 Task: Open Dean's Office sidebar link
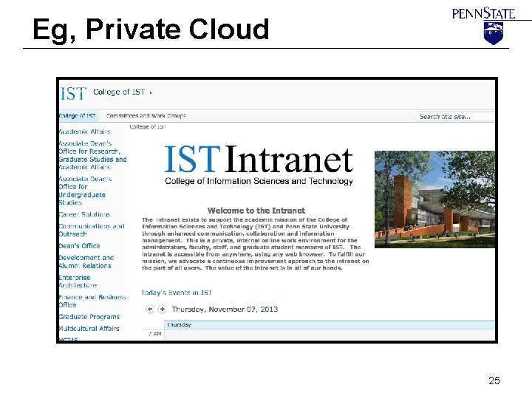[79, 245]
